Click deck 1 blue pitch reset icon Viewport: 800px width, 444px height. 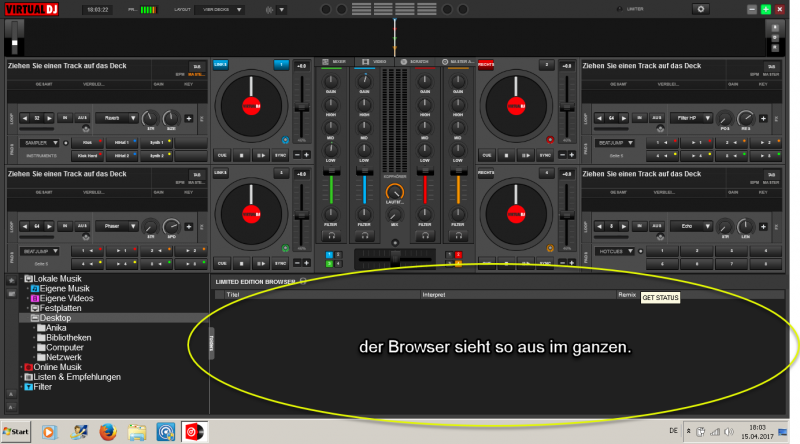pos(285,140)
